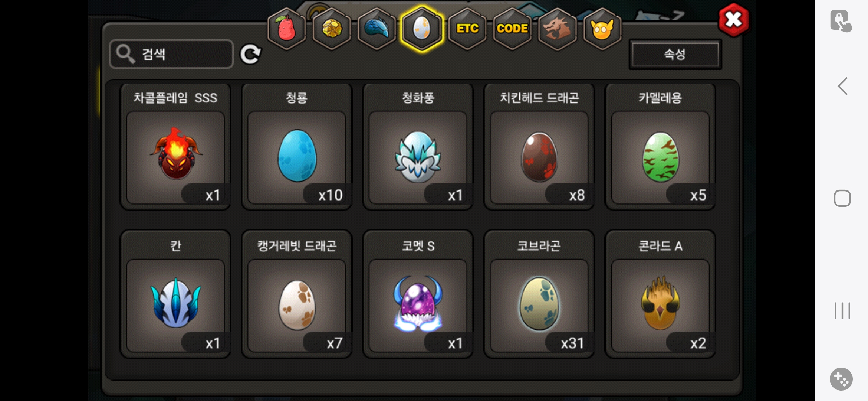The image size is (868, 401).
Task: Open the fruit food category tab
Action: pos(286,29)
